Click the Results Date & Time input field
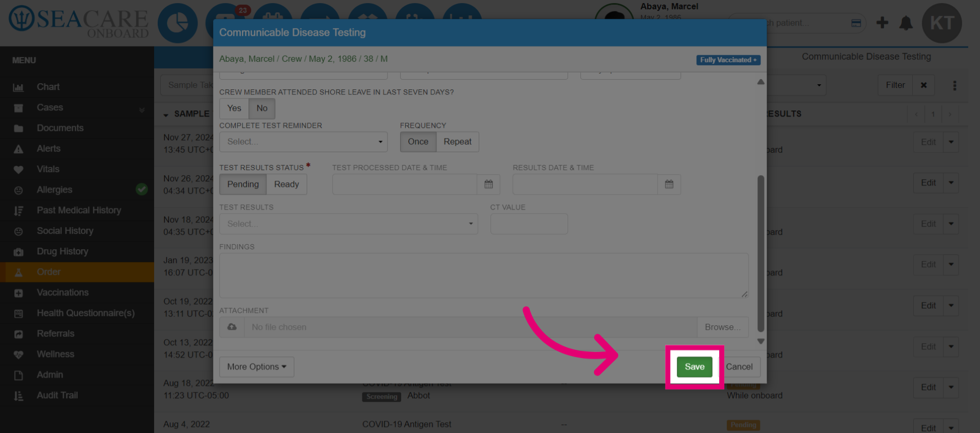 [585, 184]
